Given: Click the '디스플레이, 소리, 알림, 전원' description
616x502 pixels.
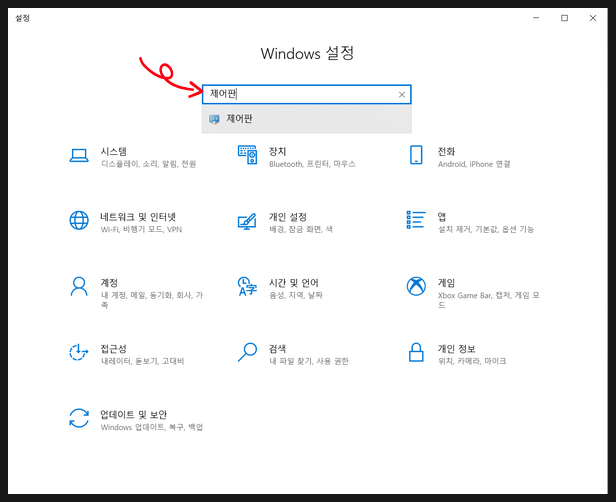Looking at the screenshot, I should click(x=148, y=164).
